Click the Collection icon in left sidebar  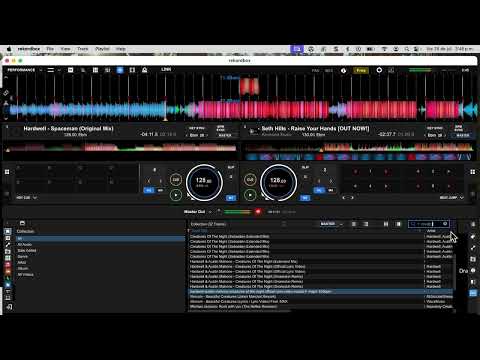[8, 231]
